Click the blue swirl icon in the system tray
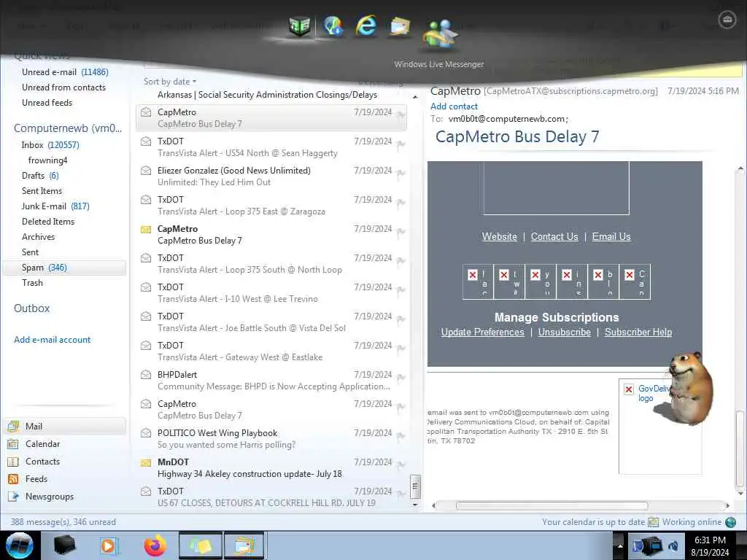This screenshot has height=560, width=747. [x=673, y=546]
